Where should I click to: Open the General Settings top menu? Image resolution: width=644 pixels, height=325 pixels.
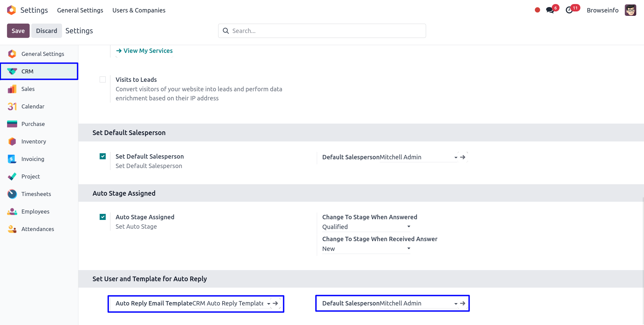80,10
